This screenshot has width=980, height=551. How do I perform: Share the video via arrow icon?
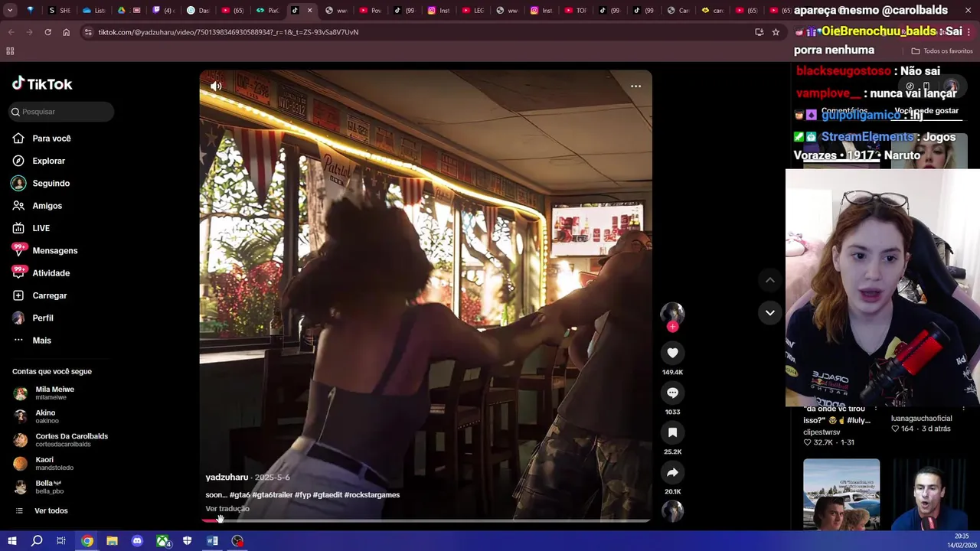pos(672,472)
